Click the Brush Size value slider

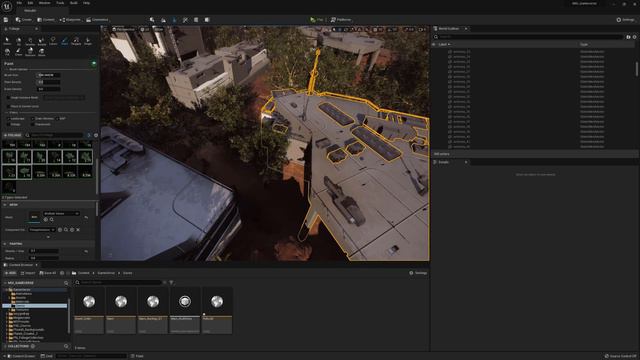click(48, 75)
